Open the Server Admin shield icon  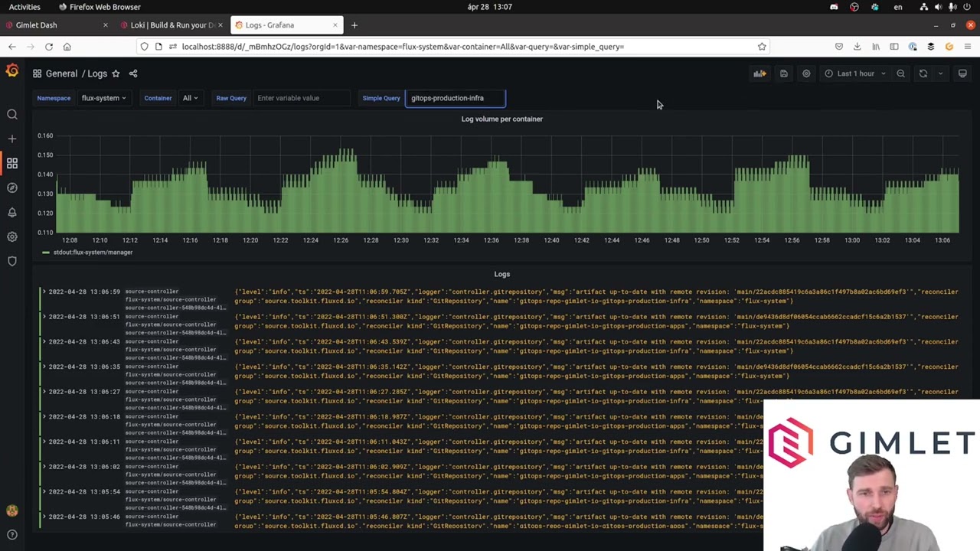[x=12, y=261]
